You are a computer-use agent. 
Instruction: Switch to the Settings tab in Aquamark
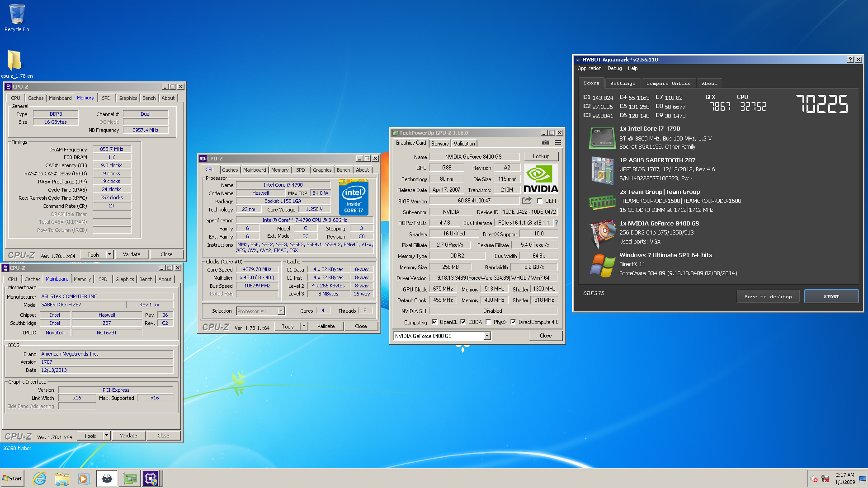coord(623,84)
